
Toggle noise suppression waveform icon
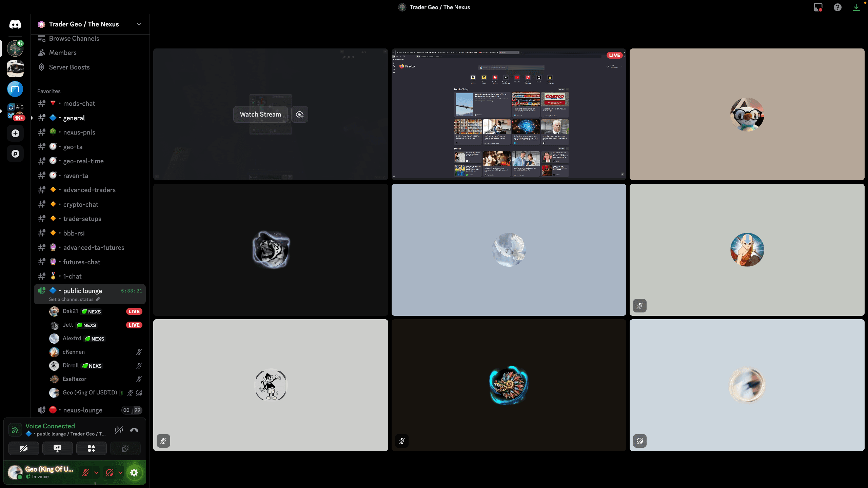tap(119, 430)
